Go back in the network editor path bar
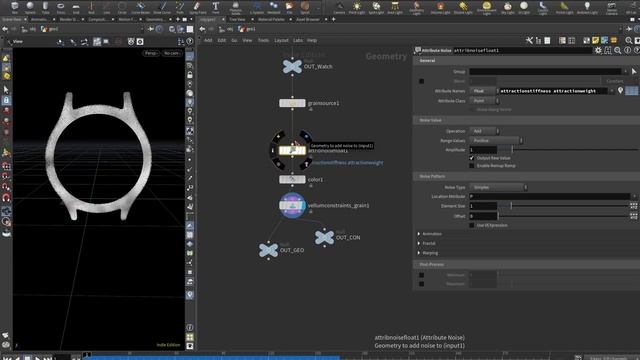The height and width of the screenshot is (360, 640). tap(202, 29)
